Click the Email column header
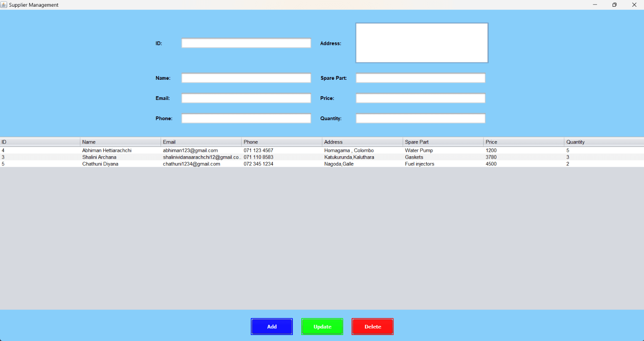Screen dimensions: 644x341 (201, 142)
